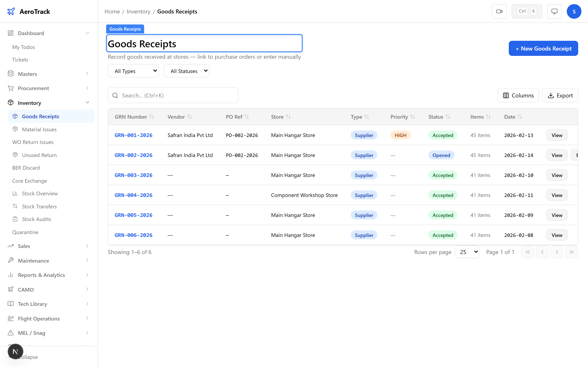Select the Goods Receipts icon in sidebar

[15, 116]
